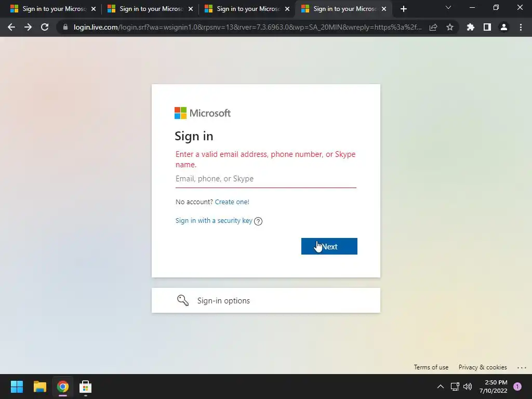The image size is (532, 399).
Task: Click the Create one! link
Action: click(232, 202)
